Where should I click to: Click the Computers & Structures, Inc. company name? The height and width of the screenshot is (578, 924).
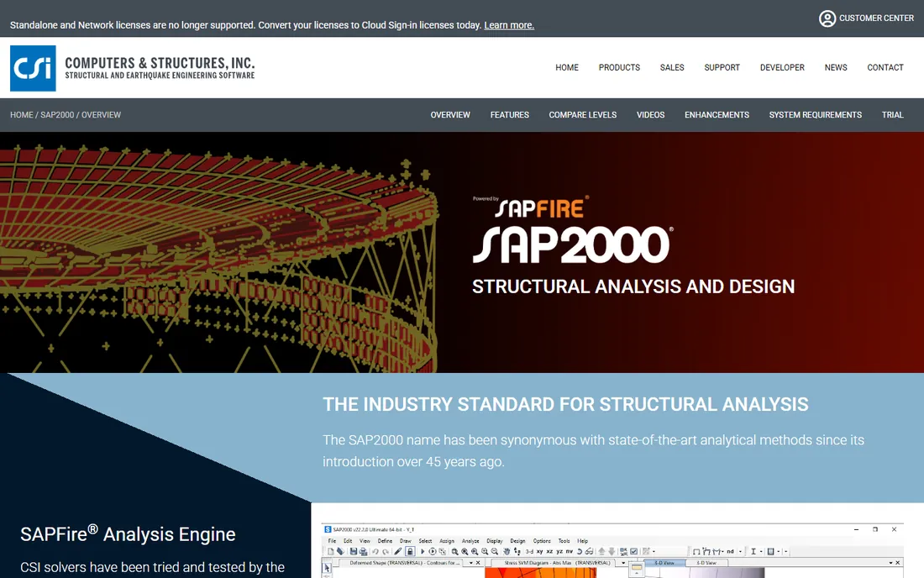coord(160,62)
